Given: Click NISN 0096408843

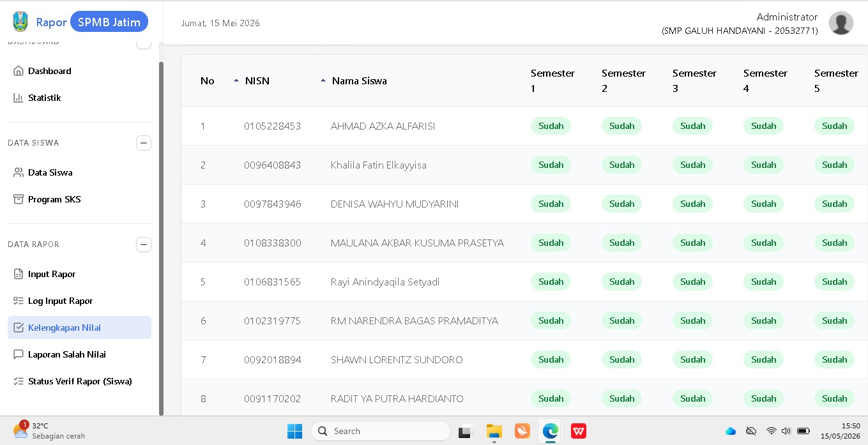Looking at the screenshot, I should click(x=272, y=165).
